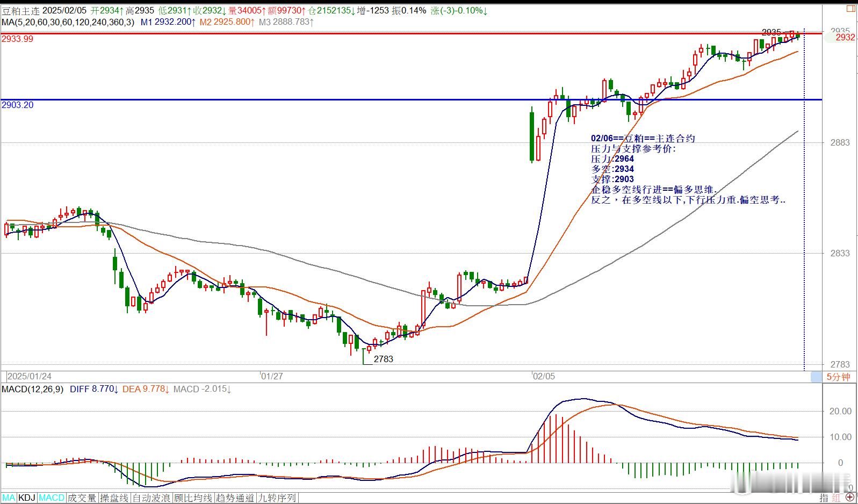
Task: Click the 10.00 MACD axis label
Action: point(841,437)
